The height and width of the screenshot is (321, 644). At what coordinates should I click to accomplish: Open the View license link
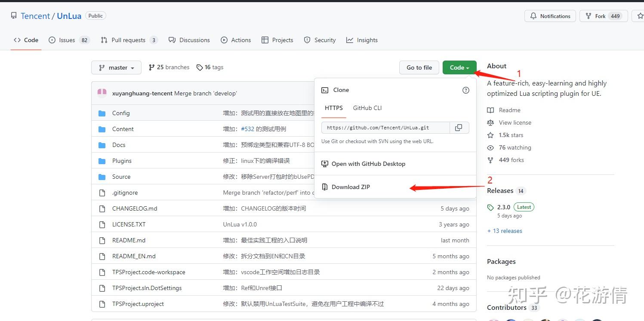tap(515, 123)
